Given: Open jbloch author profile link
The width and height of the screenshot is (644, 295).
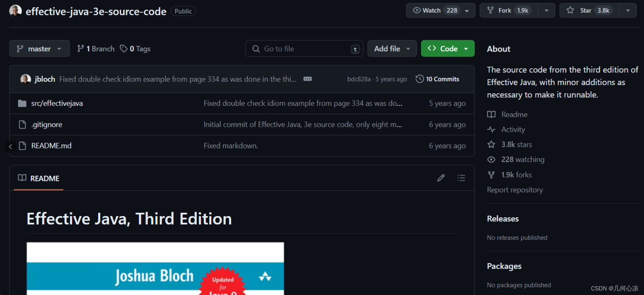Looking at the screenshot, I should [45, 79].
